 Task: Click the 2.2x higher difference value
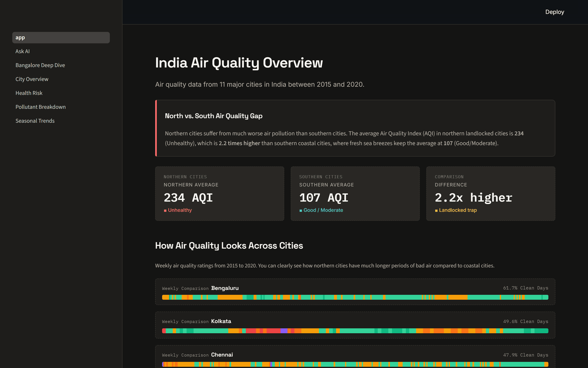coord(474,198)
